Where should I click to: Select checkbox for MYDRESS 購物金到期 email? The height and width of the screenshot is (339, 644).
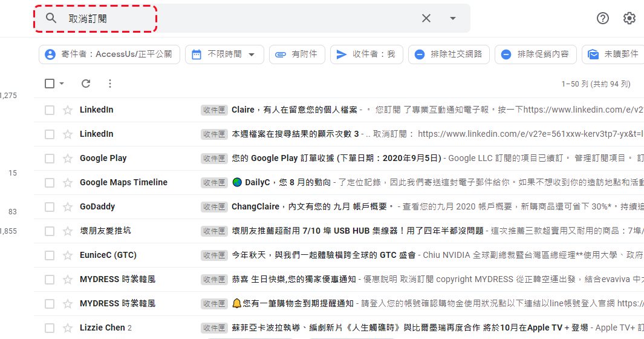click(50, 304)
